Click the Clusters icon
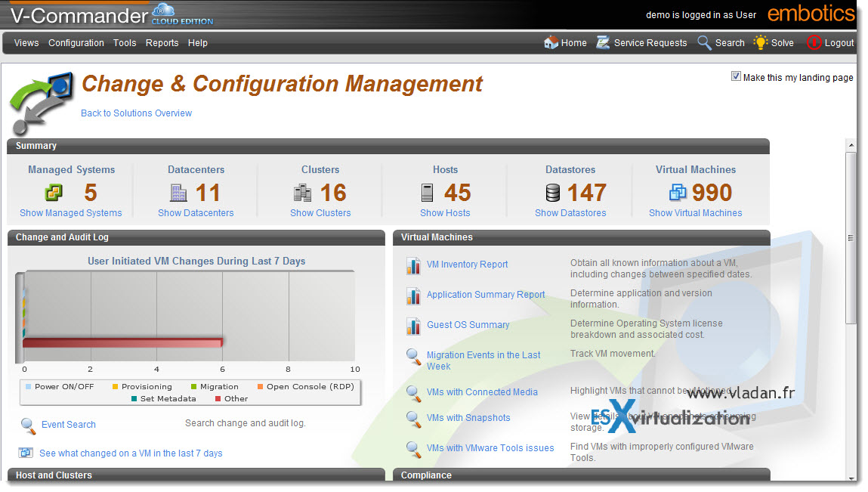This screenshot has width=868, height=492. 302,193
